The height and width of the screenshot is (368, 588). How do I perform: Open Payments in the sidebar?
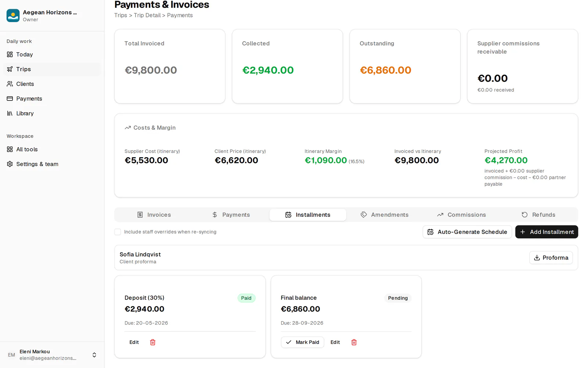click(x=52, y=99)
